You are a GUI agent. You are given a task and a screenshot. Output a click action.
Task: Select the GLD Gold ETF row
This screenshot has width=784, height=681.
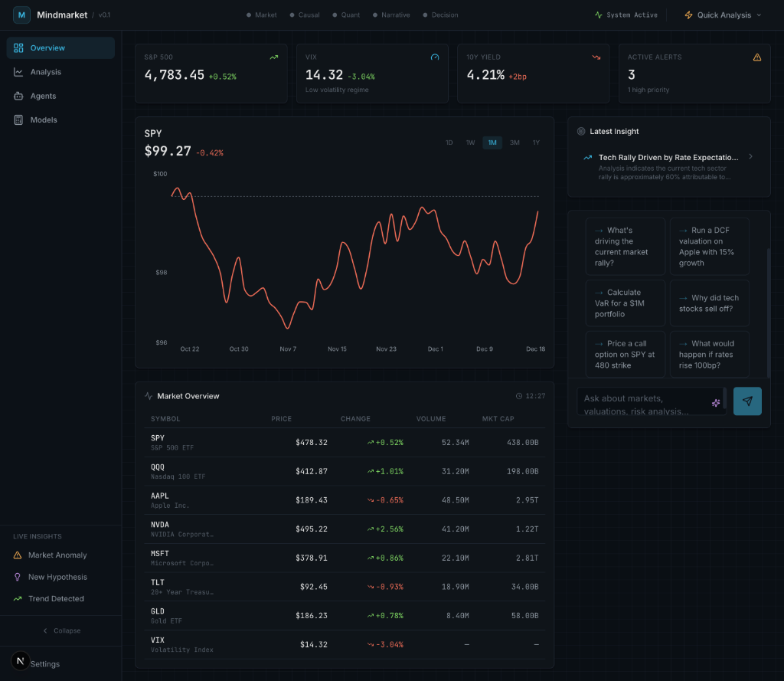point(345,616)
